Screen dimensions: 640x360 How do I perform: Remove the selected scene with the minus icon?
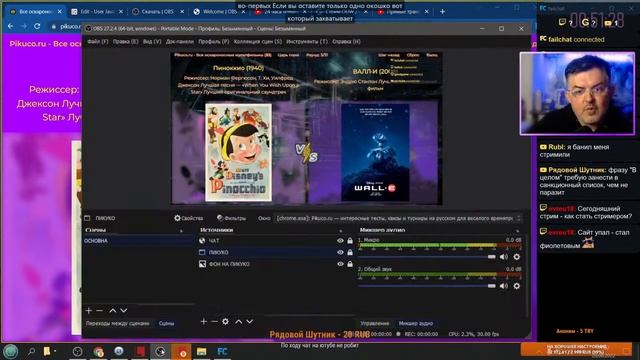click(100, 311)
